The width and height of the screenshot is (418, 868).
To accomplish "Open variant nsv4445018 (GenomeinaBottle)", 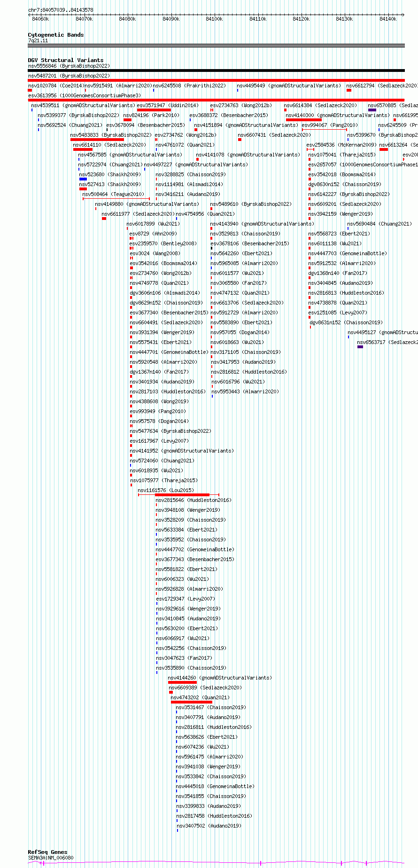I will tap(215, 787).
